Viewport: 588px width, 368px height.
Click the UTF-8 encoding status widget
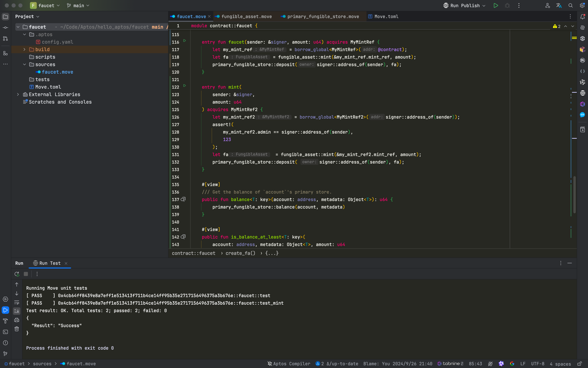coord(537,364)
